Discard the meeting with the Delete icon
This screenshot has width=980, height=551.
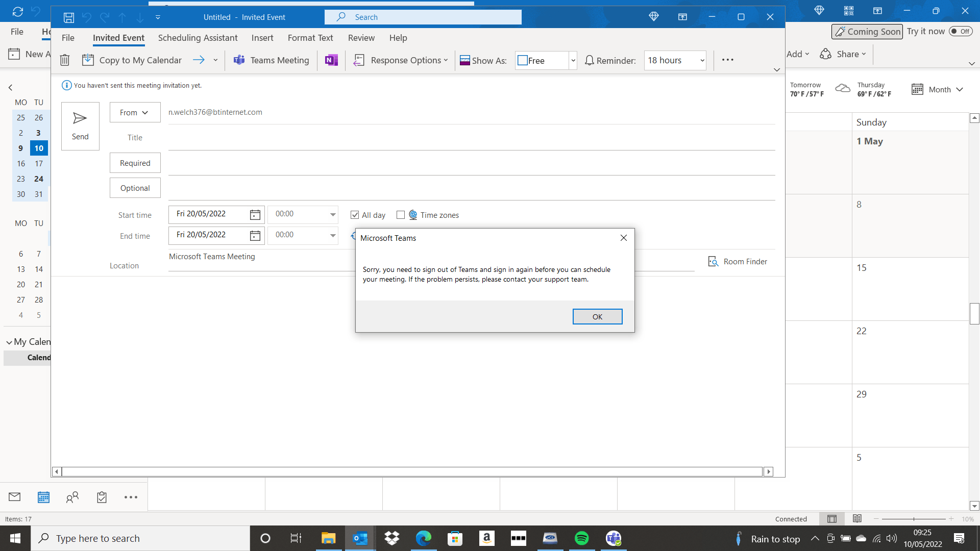click(x=64, y=60)
